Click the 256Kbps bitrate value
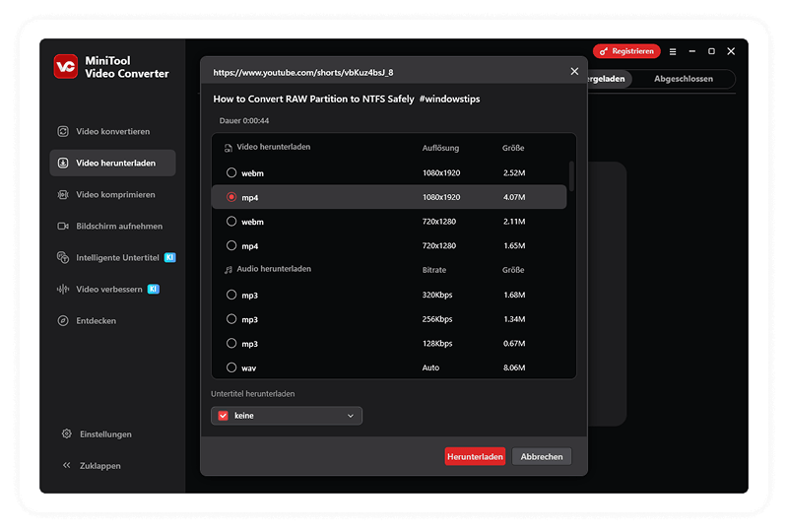The image size is (788, 532). pos(437,319)
